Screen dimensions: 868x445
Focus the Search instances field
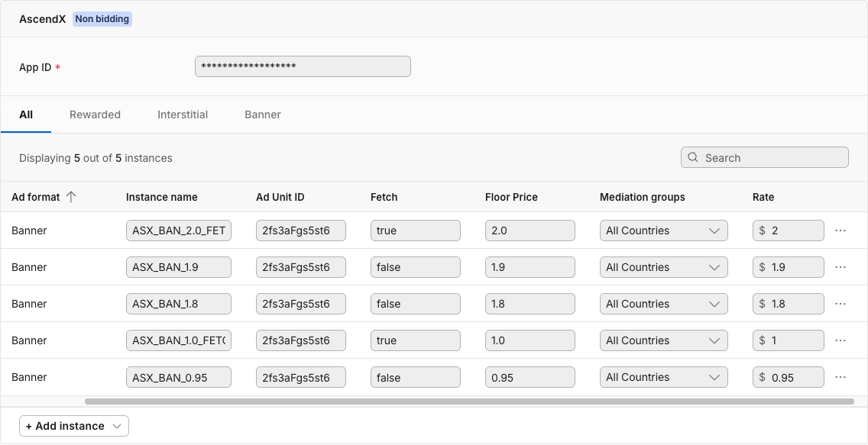coord(765,157)
